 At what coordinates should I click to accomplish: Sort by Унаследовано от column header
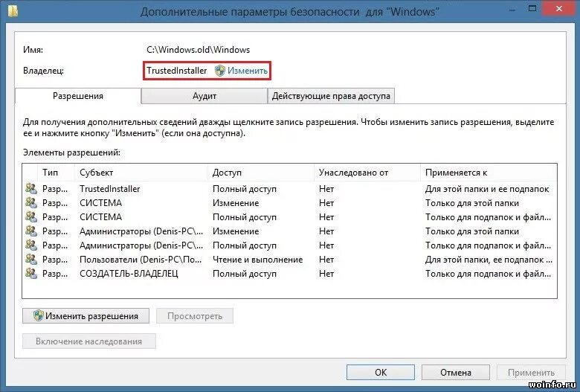click(x=367, y=173)
